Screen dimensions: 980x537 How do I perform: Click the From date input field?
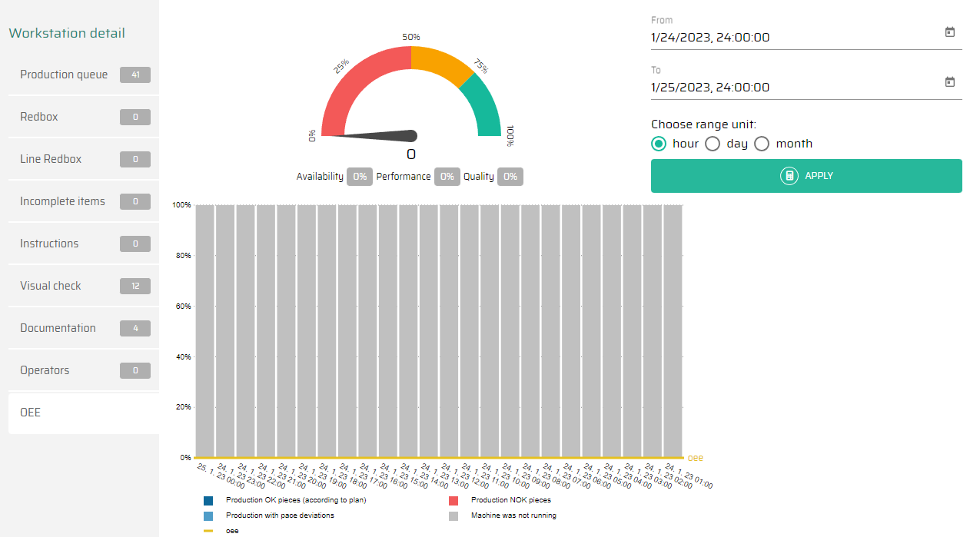point(792,38)
